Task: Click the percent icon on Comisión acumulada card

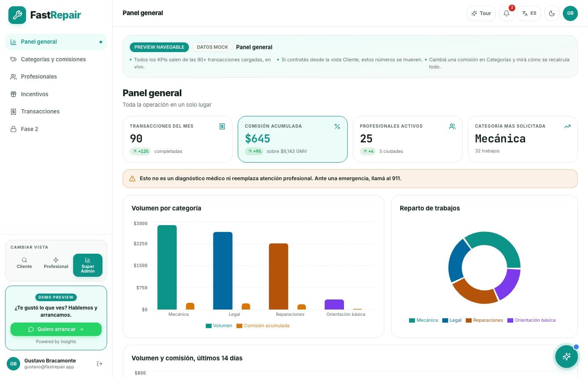Action: pyautogui.click(x=337, y=126)
